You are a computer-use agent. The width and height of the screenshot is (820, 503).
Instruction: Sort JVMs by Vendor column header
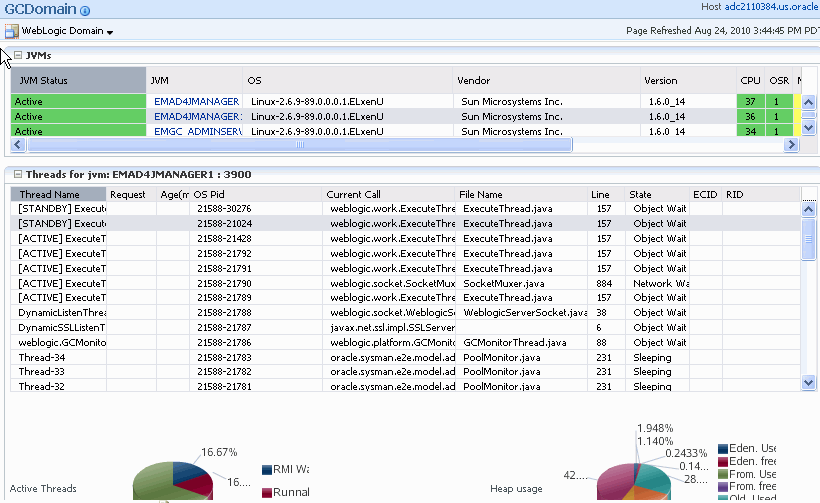point(546,81)
